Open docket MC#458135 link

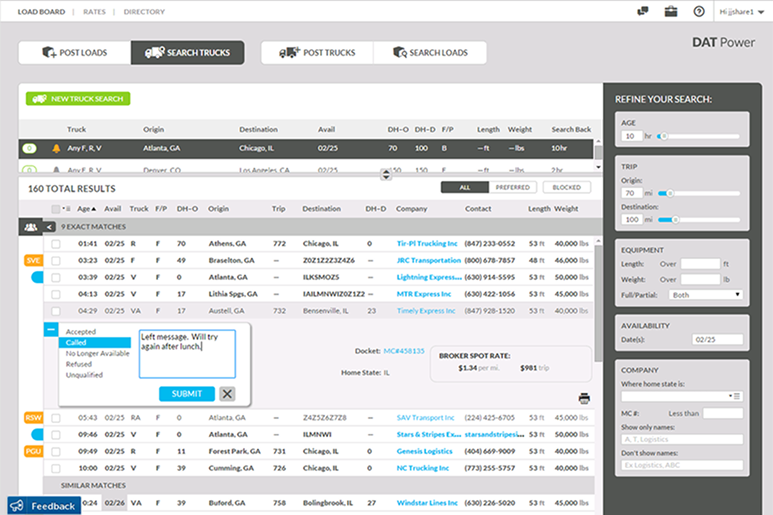(x=404, y=351)
